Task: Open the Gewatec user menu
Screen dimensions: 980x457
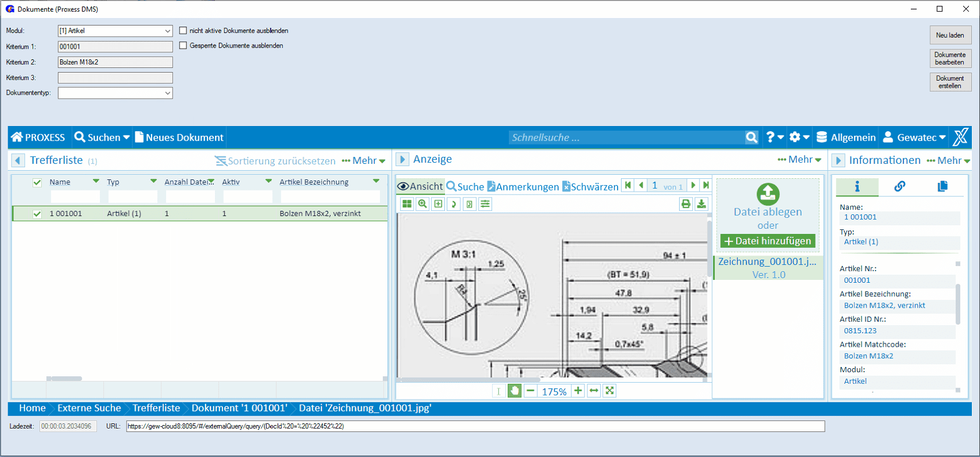Action: point(914,138)
